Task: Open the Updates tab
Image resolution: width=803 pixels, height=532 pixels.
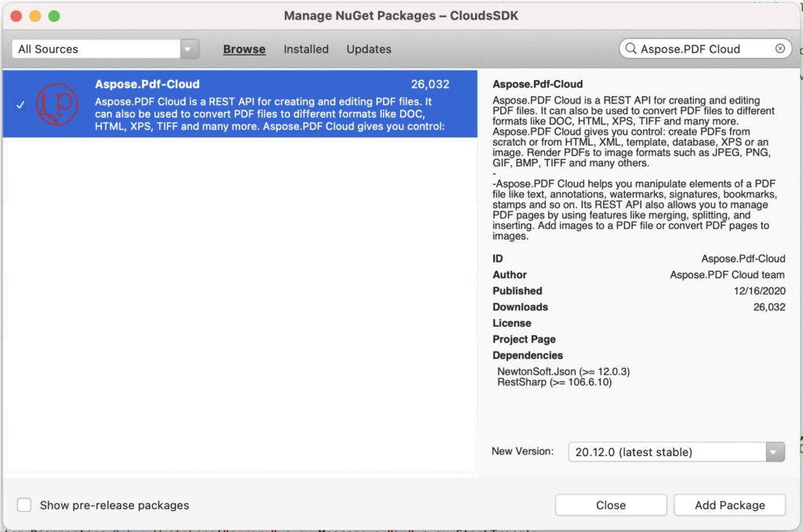Action: 369,49
